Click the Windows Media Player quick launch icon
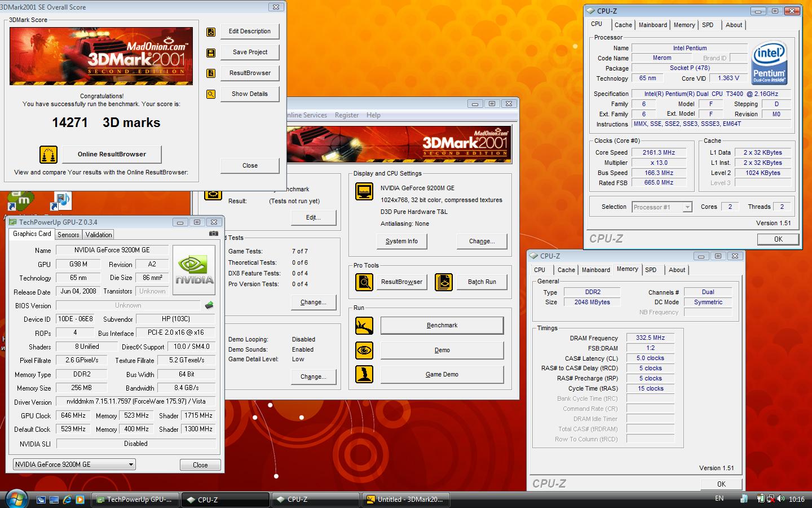Screen dimensions: 812x508 [x=80, y=500]
